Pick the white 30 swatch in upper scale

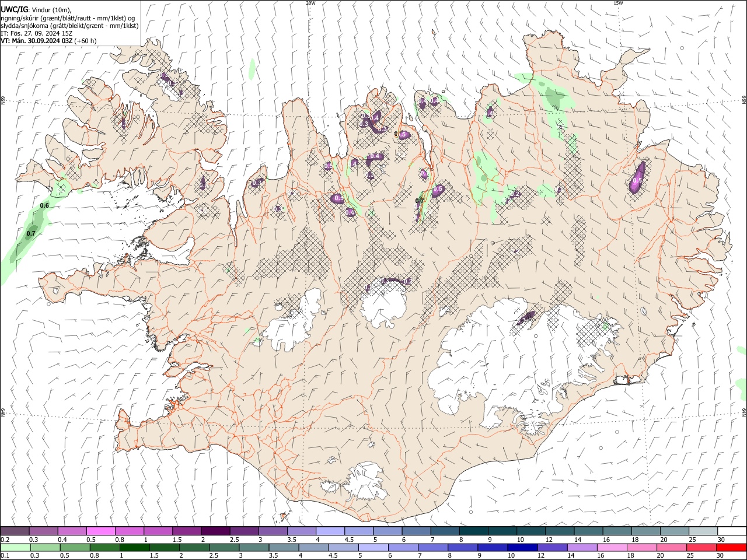click(x=732, y=531)
